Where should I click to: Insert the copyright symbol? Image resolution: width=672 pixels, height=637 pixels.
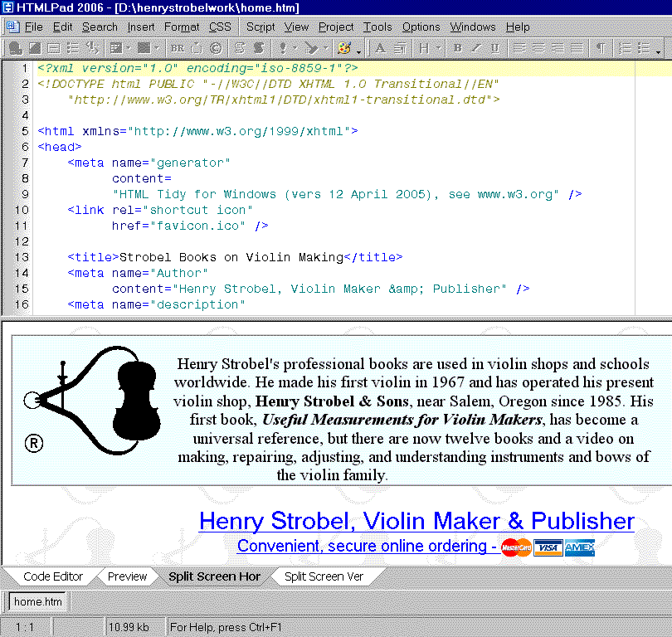(x=216, y=48)
